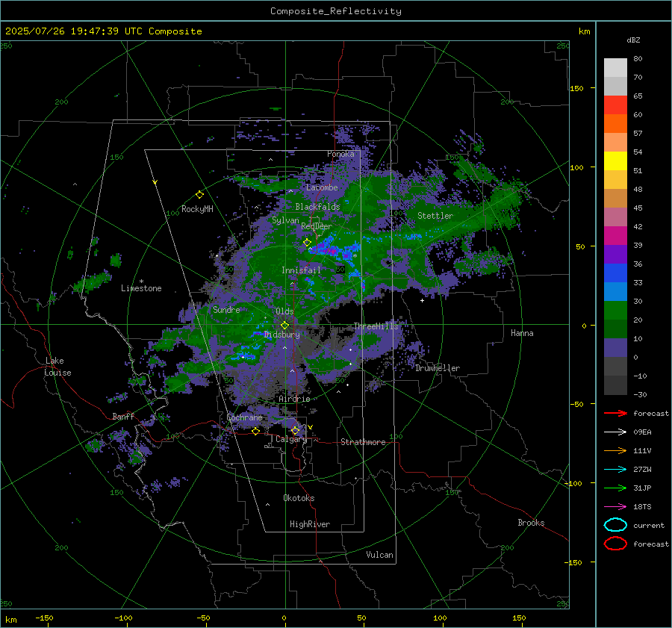Image resolution: width=672 pixels, height=628 pixels.
Task: Select the 20 dBZ green color swatch
Action: pyautogui.click(x=615, y=311)
